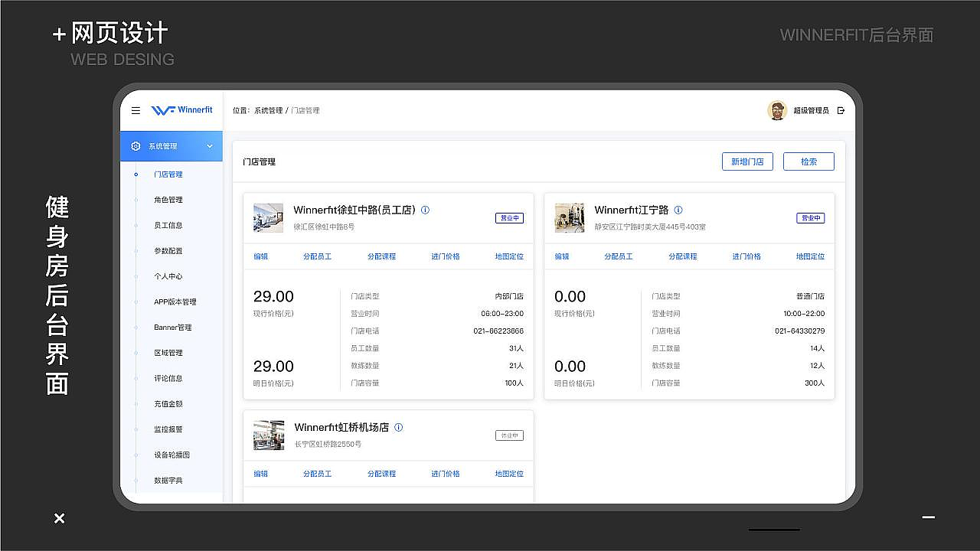Open 区域管理 in the sidebar

168,353
